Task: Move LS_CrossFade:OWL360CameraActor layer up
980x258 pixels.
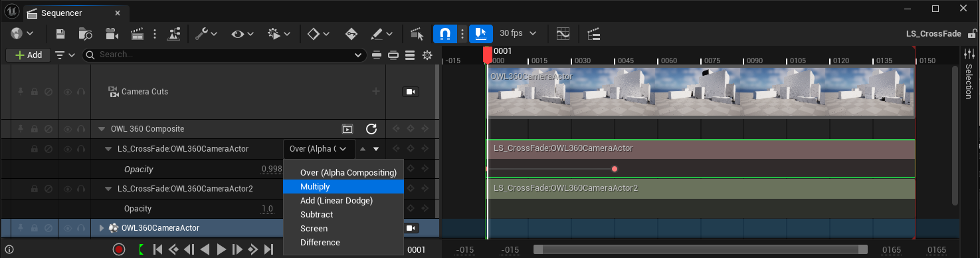Action: point(363,149)
